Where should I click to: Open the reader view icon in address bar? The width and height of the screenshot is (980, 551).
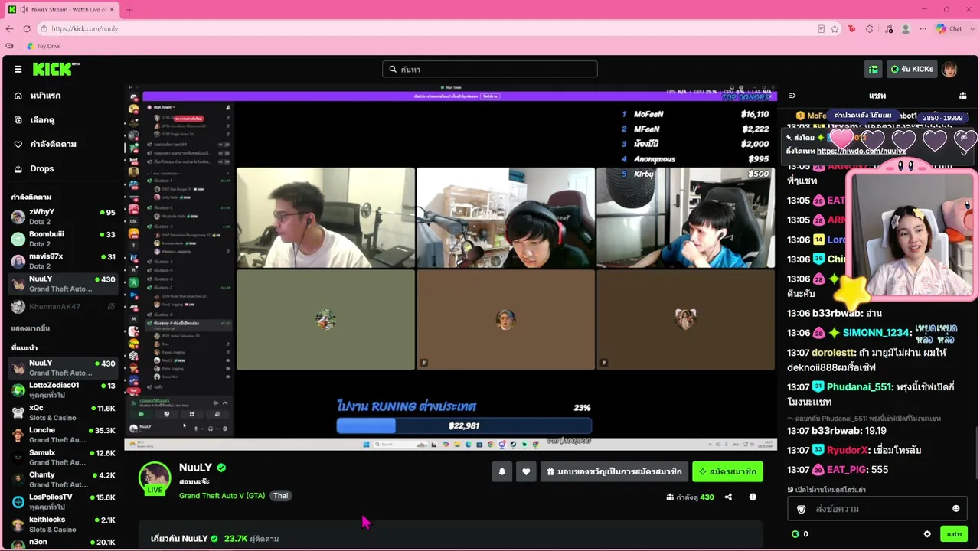click(821, 28)
